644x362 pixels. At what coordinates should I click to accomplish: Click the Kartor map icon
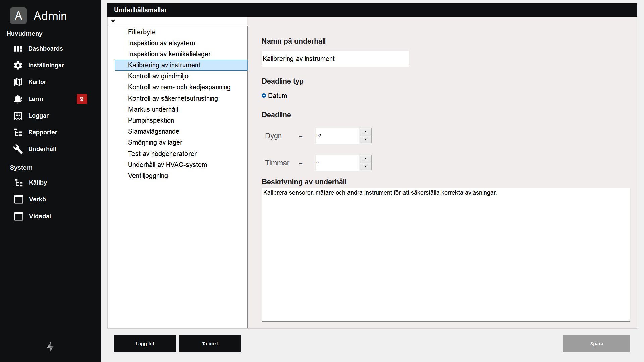coord(18,82)
